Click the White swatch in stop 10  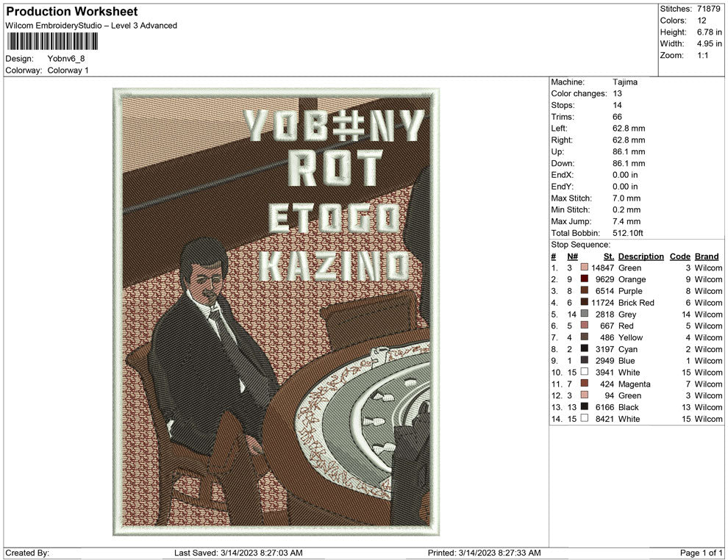click(585, 372)
